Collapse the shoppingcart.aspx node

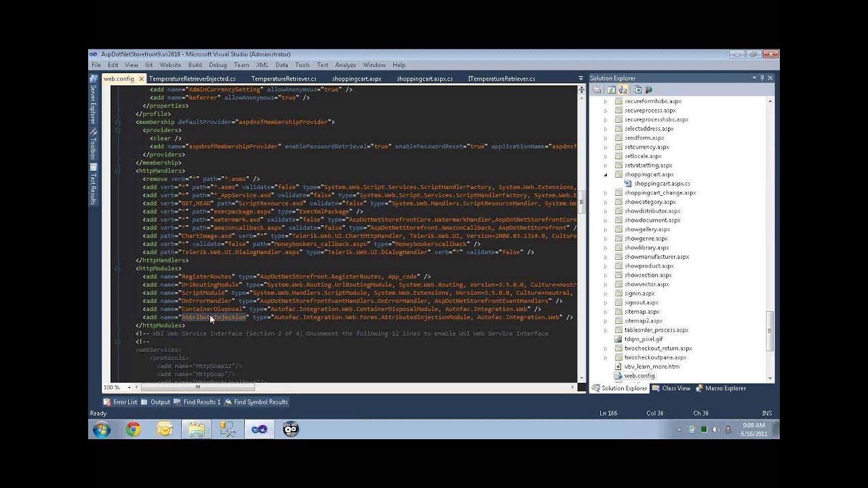pyautogui.click(x=606, y=174)
